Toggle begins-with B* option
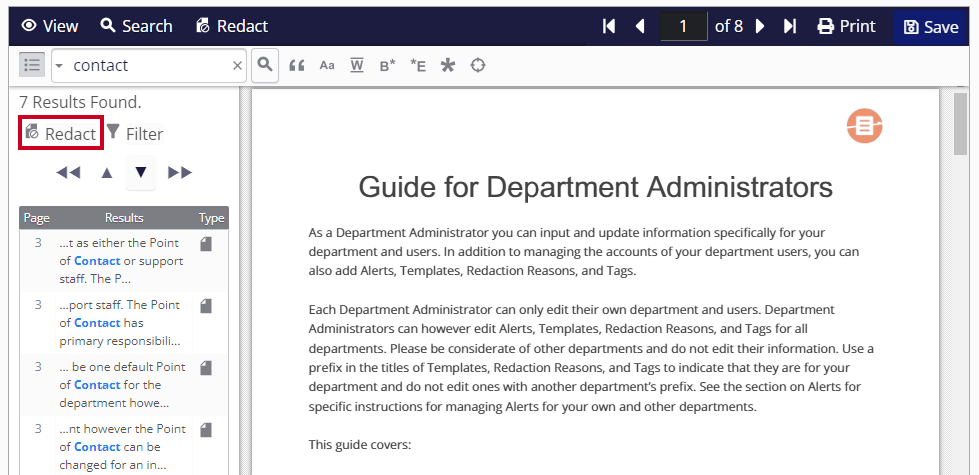The image size is (979, 475). [387, 65]
